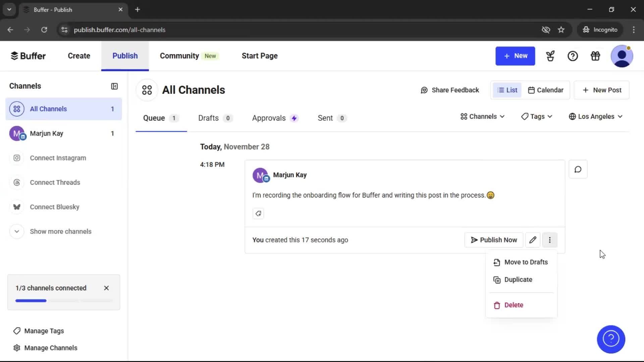Open the Channels filter dropdown
The height and width of the screenshot is (362, 644).
point(482,116)
